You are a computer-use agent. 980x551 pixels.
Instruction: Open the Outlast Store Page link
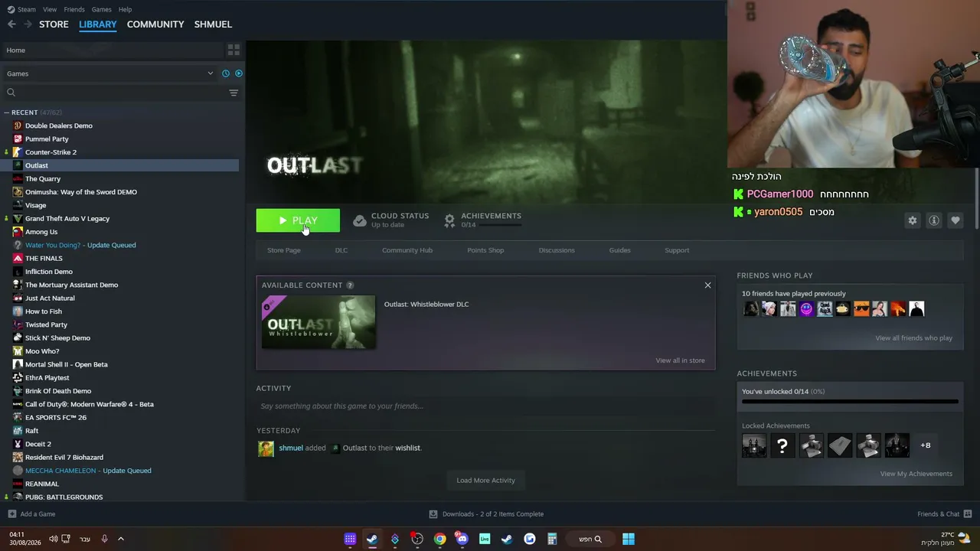[x=283, y=250]
